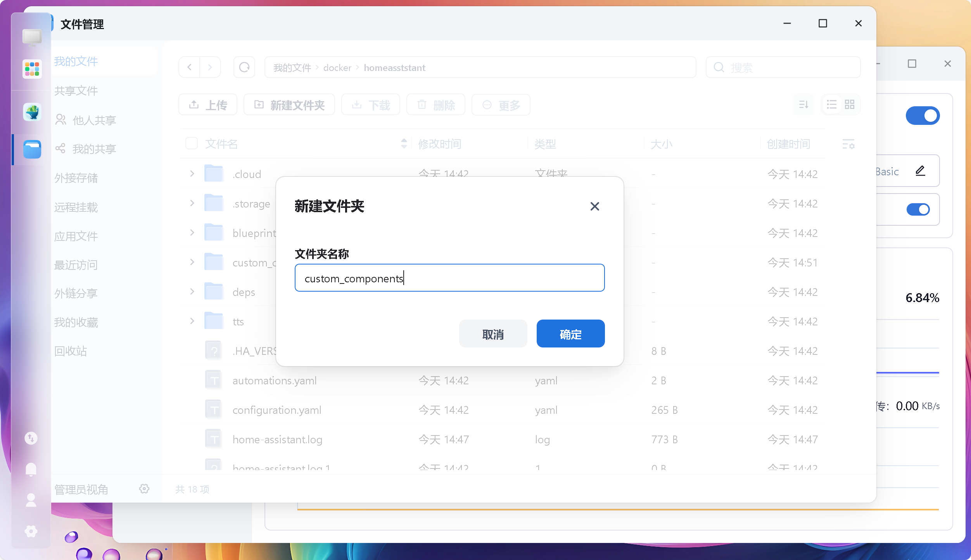
Task: Expand the .cloud folder row
Action: [192, 174]
